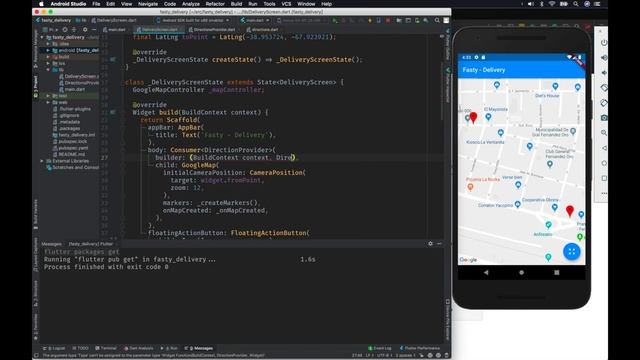The width and height of the screenshot is (640, 360).
Task: Expand External Libraries node
Action: 42,161
